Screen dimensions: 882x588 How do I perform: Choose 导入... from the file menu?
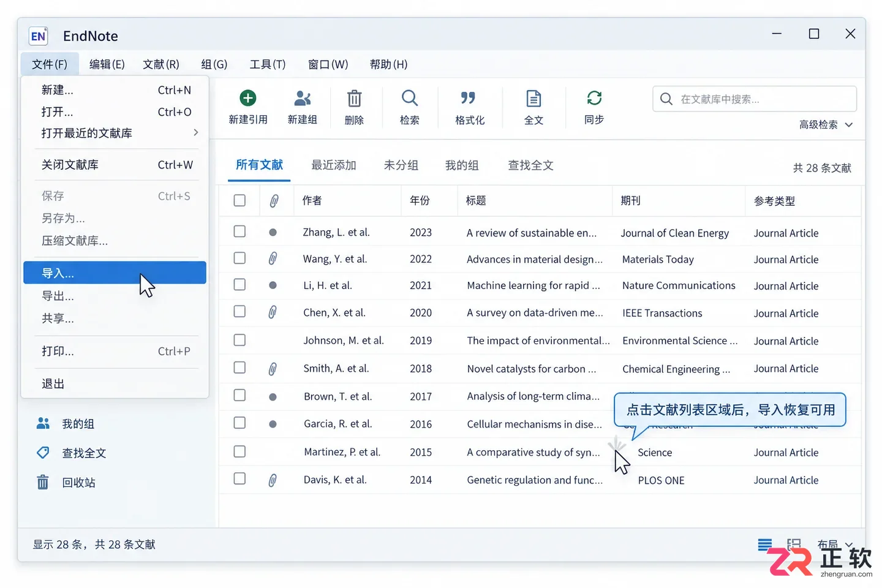(115, 273)
